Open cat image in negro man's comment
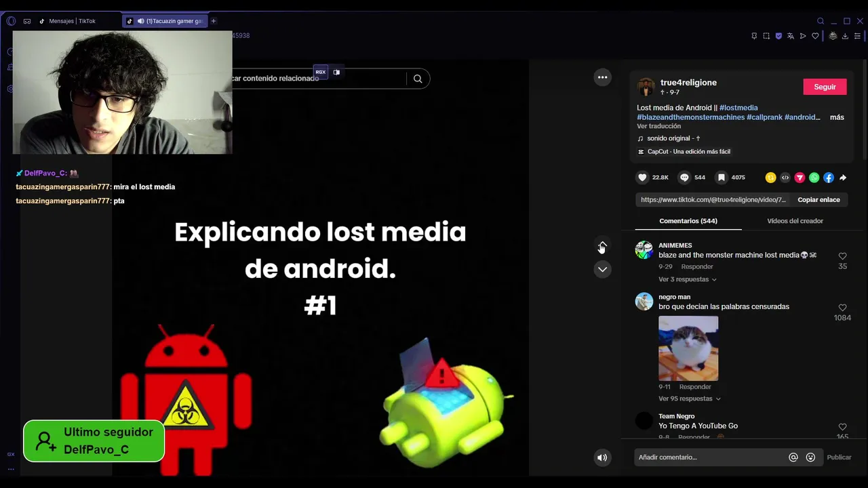Viewport: 868px width, 488px height. [688, 348]
